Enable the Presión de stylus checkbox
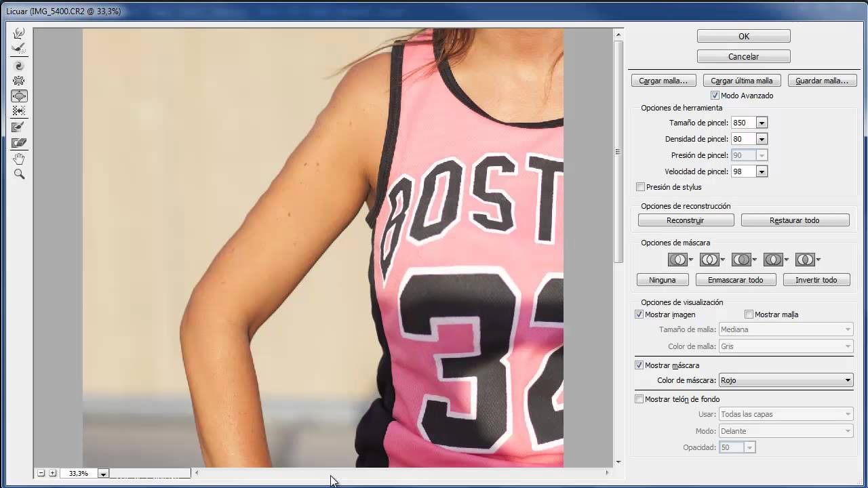The image size is (868, 488). point(640,187)
